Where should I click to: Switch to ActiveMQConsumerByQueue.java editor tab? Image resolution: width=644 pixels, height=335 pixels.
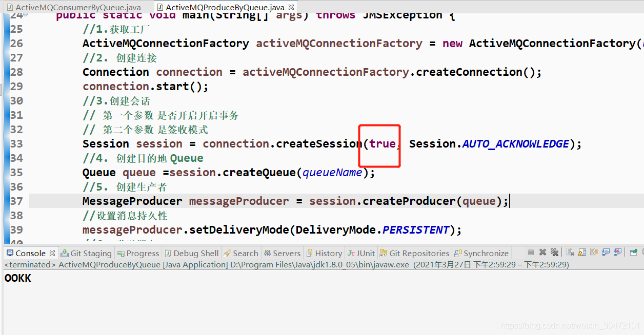coord(73,8)
